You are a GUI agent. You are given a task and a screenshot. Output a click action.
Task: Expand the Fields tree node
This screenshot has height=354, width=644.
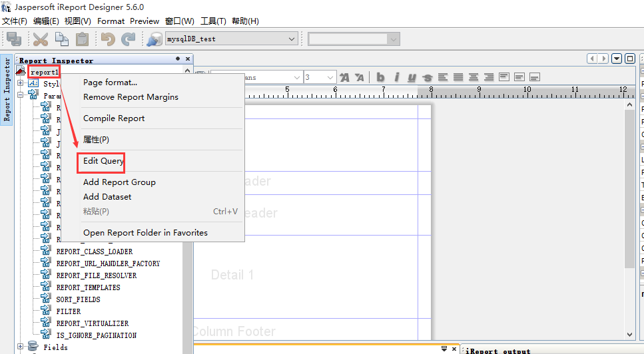[20, 347]
